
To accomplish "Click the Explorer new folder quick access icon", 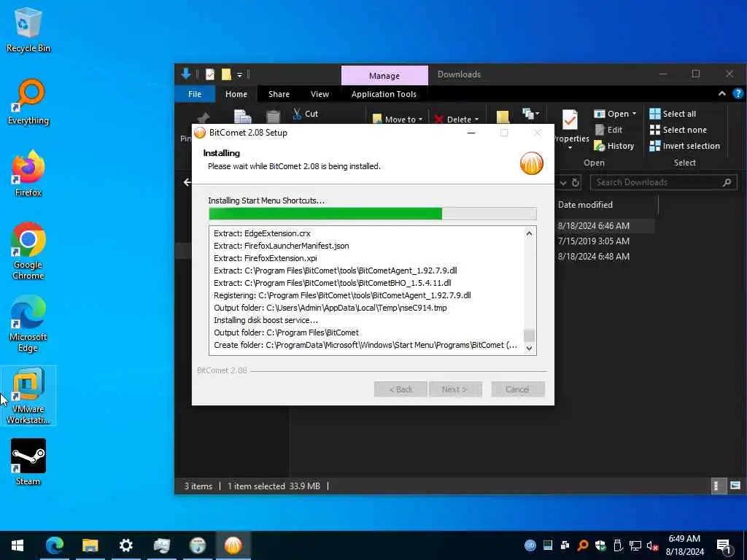I will [226, 74].
